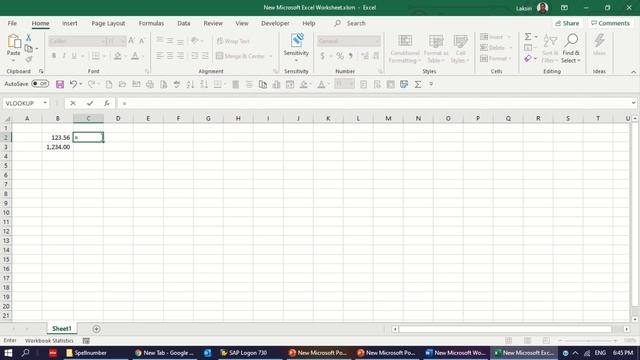Expand the Name Box dropdown showing VLOOKUP

click(x=45, y=103)
